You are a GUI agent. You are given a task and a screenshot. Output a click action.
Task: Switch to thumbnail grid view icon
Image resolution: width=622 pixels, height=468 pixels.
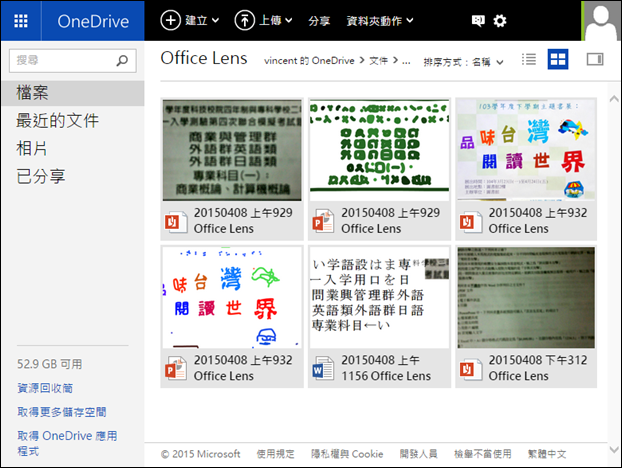558,59
